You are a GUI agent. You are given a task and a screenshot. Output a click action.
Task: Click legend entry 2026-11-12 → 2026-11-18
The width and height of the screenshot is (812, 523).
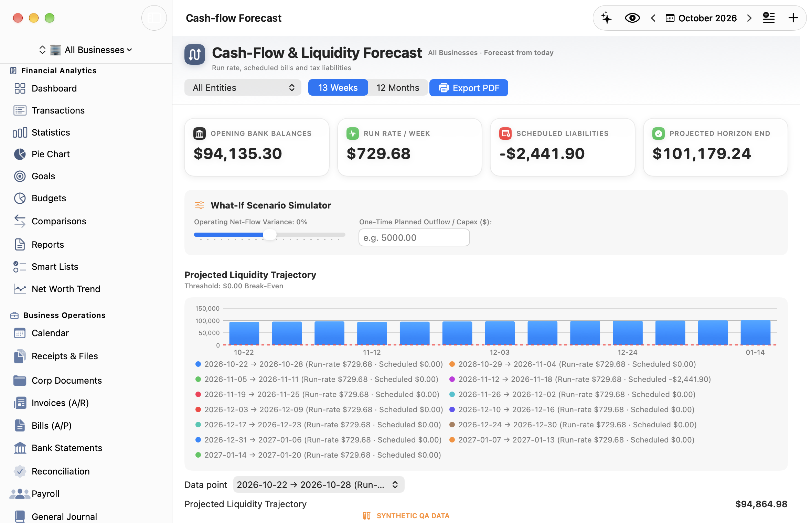[580, 379]
